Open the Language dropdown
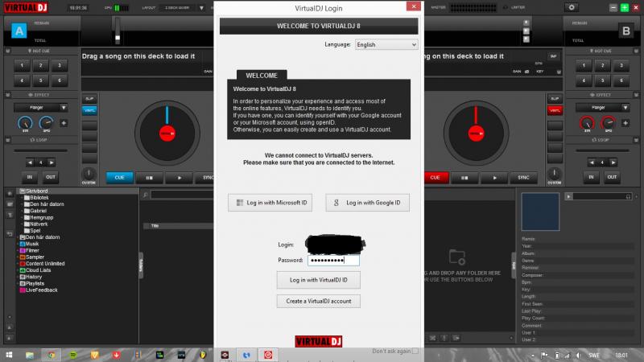 coord(386,45)
